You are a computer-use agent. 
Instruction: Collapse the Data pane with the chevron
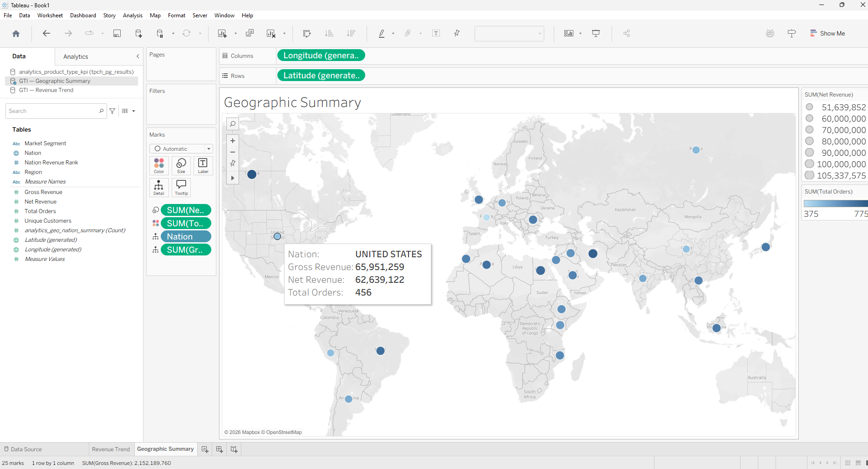138,56
